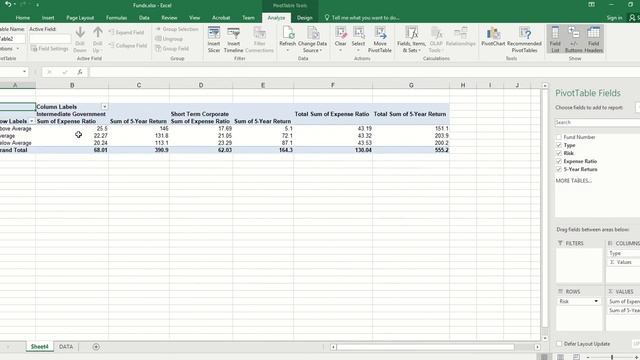Screen dimensions: 640x360
Task: Click the Insert Slicer icon
Action: tap(214, 33)
